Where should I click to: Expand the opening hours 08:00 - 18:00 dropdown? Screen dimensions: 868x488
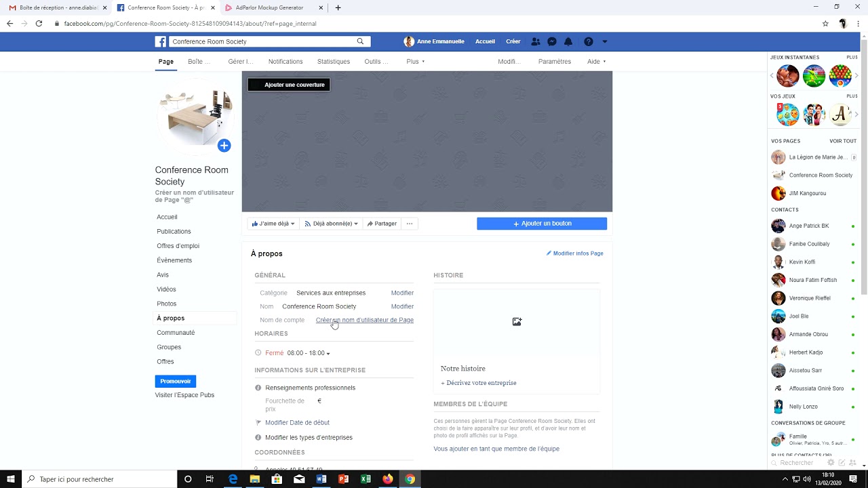click(x=309, y=353)
